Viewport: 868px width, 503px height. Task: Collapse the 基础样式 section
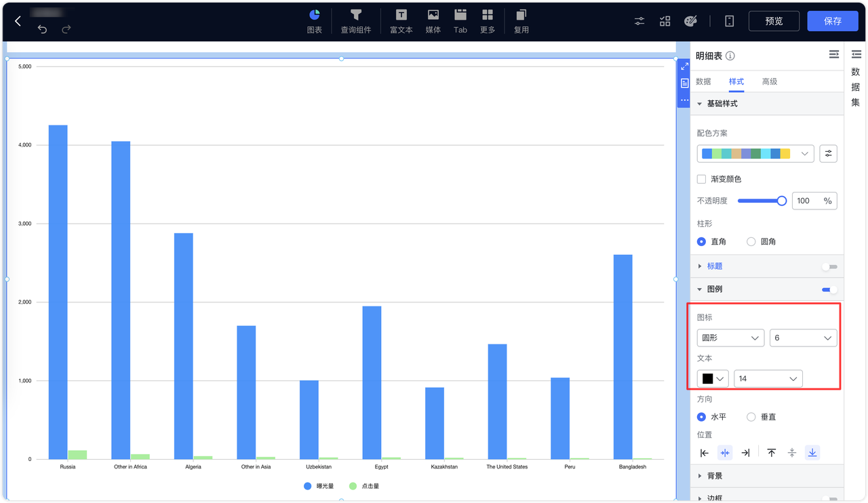pyautogui.click(x=767, y=104)
